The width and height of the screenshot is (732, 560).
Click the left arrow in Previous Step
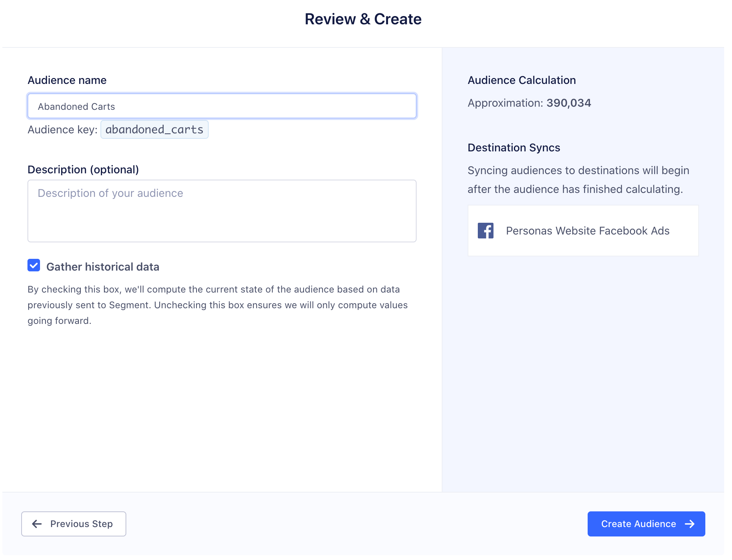point(37,524)
